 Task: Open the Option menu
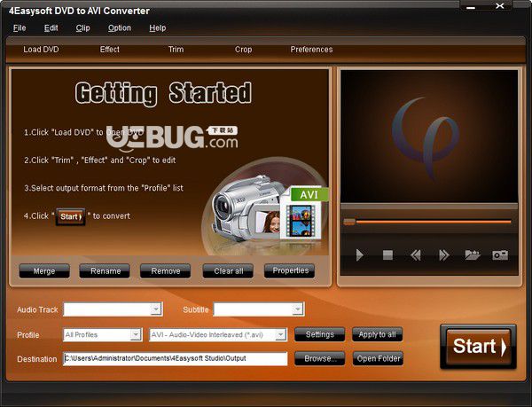click(x=120, y=27)
